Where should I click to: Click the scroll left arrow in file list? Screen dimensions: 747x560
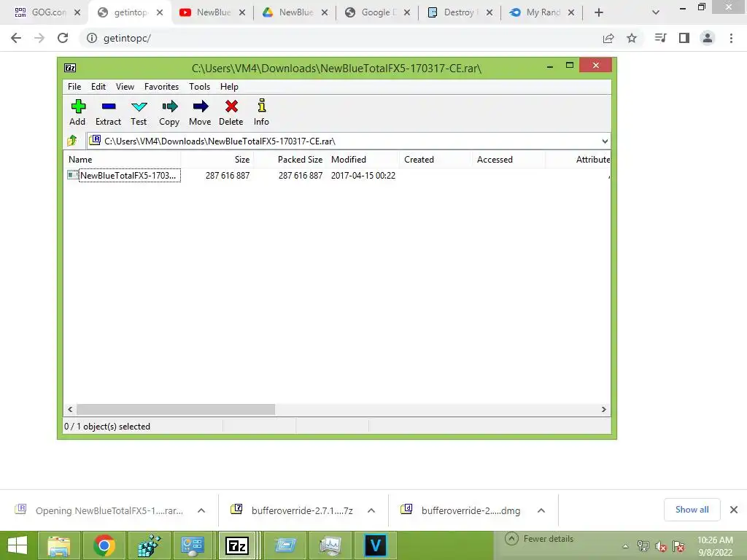coord(70,410)
